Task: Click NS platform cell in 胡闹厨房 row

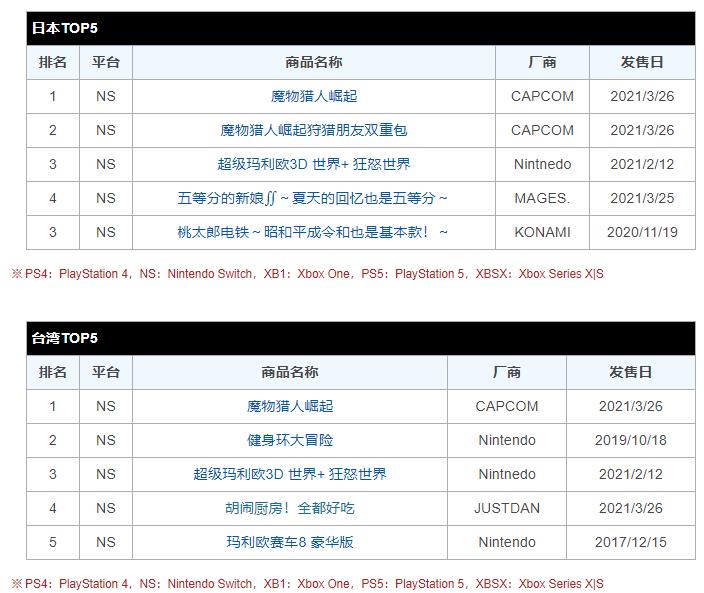Action: tap(106, 508)
